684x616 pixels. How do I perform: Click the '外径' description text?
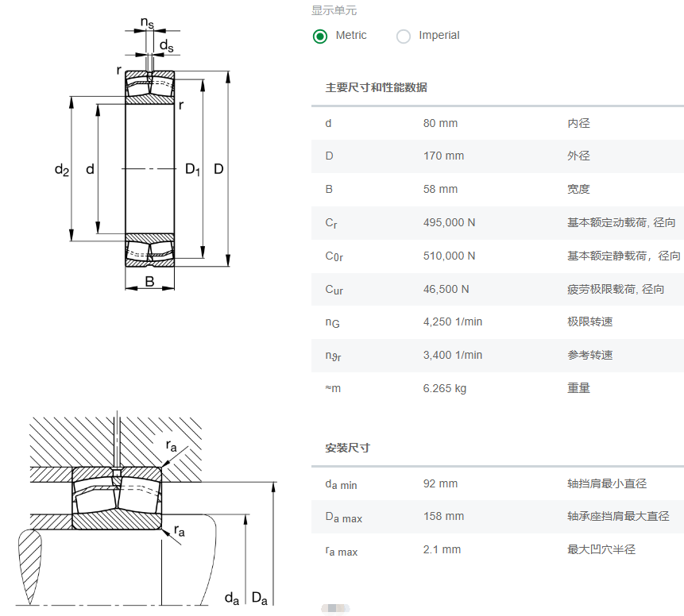tap(578, 156)
